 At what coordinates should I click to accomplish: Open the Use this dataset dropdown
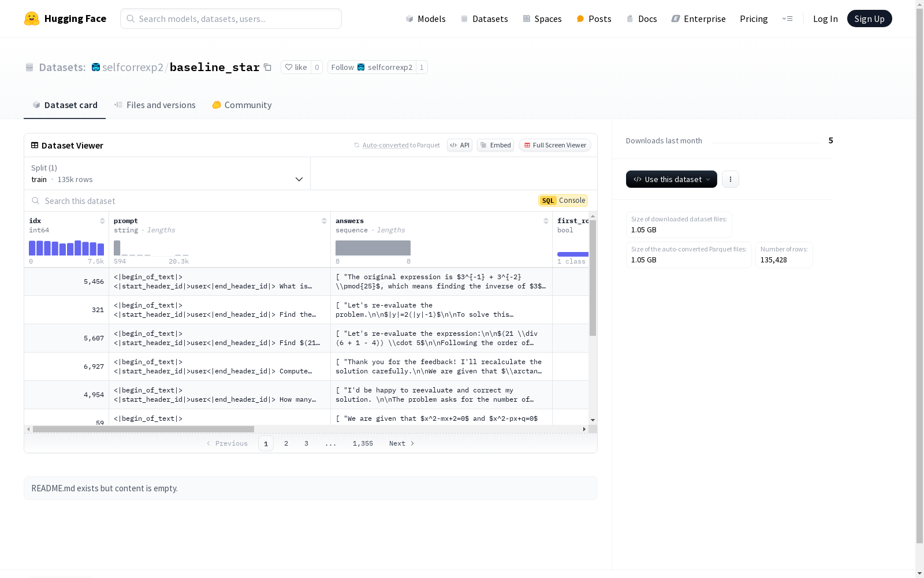tap(672, 179)
